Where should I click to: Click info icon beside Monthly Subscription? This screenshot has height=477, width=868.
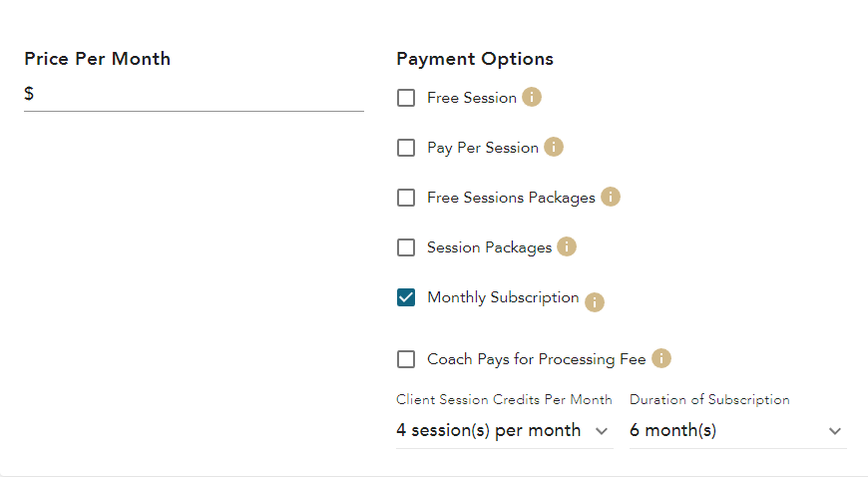click(595, 302)
